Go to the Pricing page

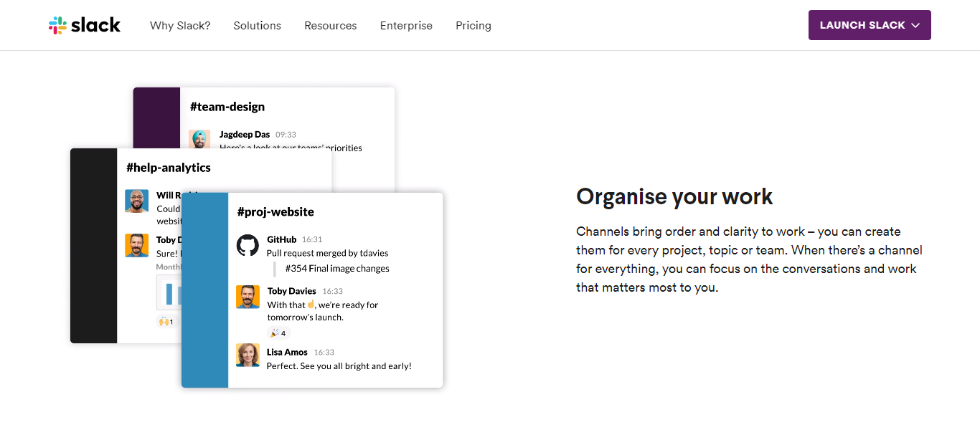[473, 25]
